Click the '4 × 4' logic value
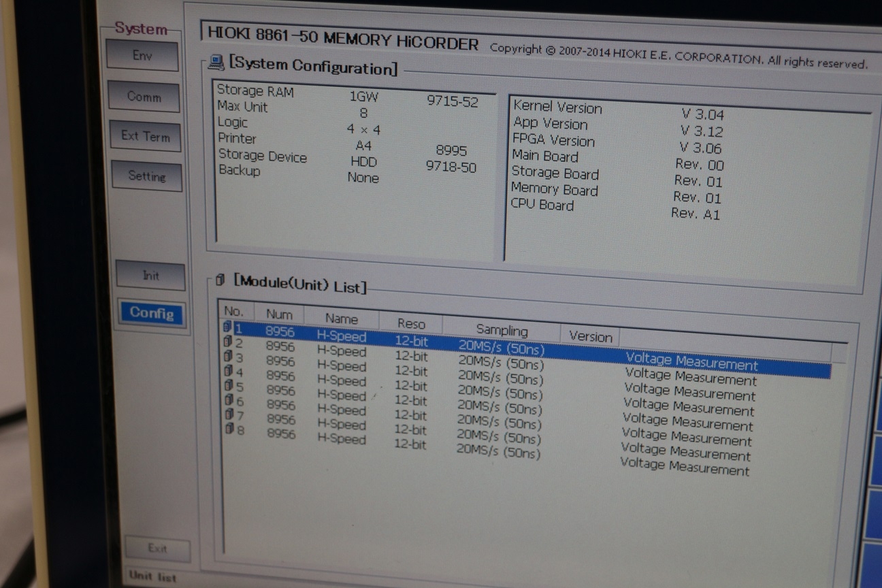 [363, 129]
